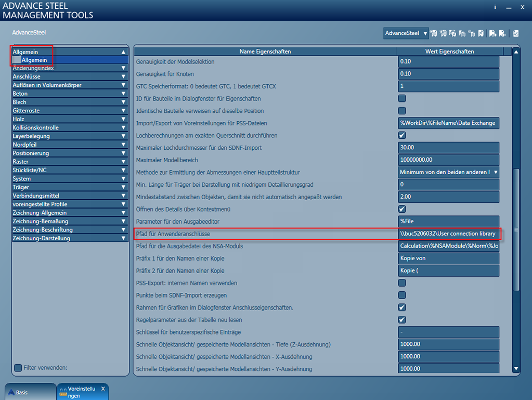This screenshot has height=400, width=532.
Task: Expand the Positionierung category arrow
Action: point(123,153)
